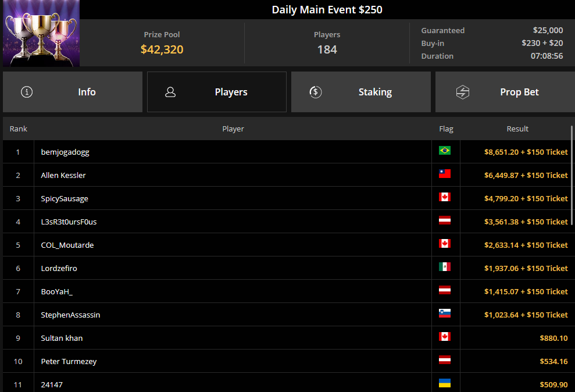Click the Prop Bet hexagon icon

pyautogui.click(x=462, y=92)
